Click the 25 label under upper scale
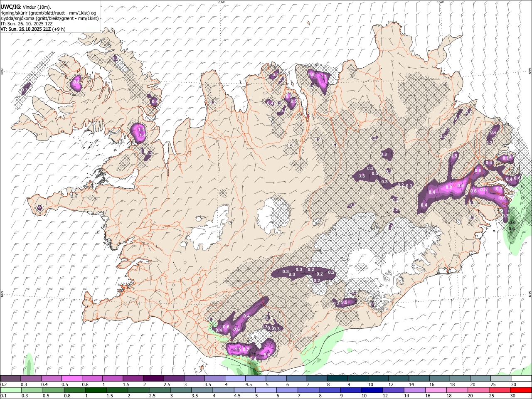The image size is (532, 399). point(493,384)
